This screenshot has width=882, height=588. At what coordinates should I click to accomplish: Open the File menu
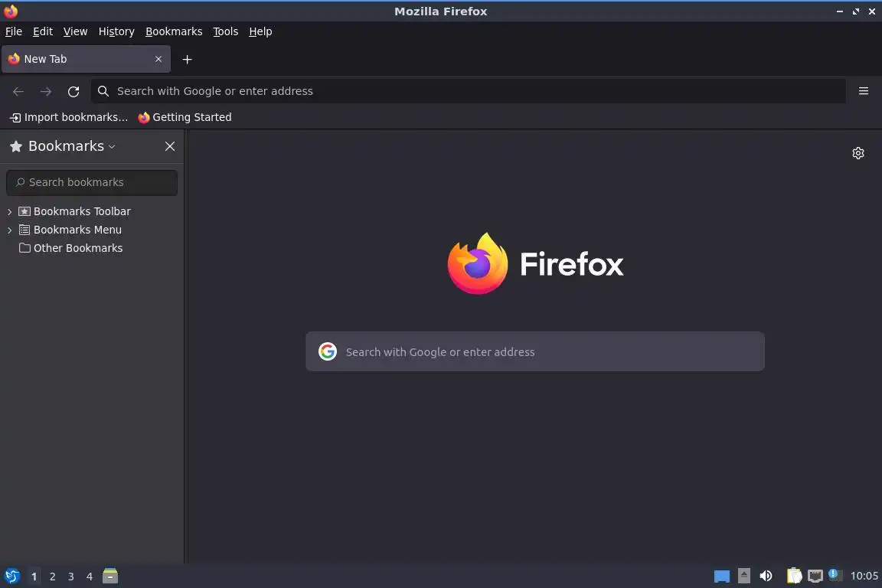pyautogui.click(x=14, y=31)
